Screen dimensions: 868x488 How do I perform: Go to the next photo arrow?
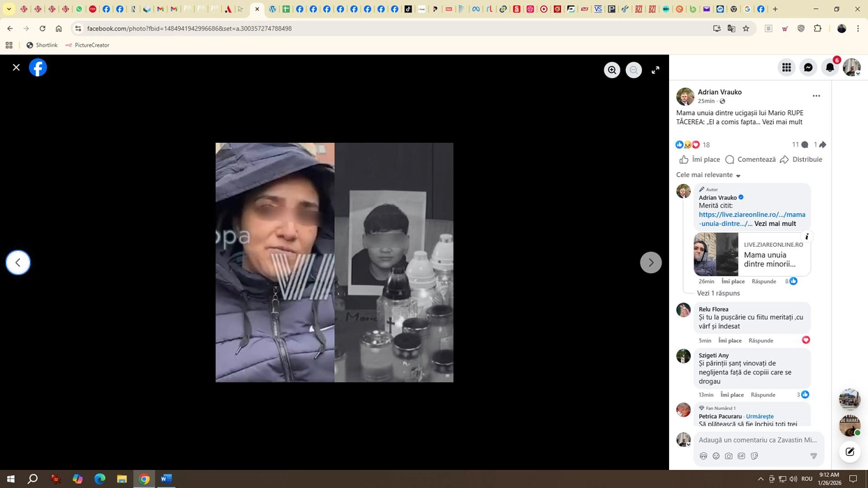[650, 262]
